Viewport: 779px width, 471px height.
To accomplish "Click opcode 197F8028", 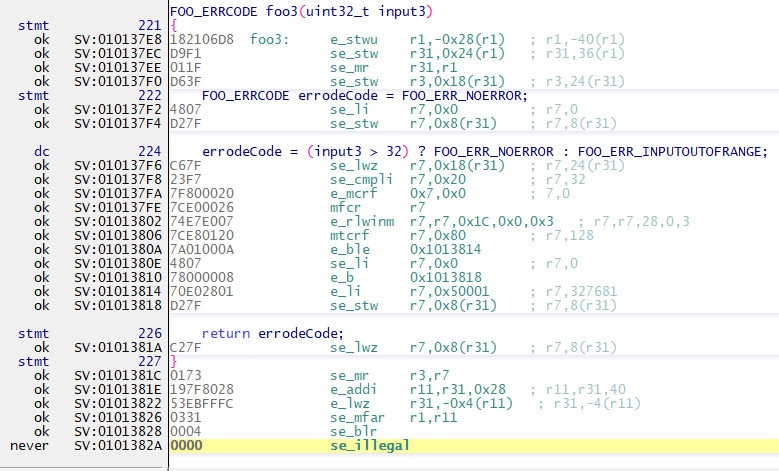I will (202, 389).
